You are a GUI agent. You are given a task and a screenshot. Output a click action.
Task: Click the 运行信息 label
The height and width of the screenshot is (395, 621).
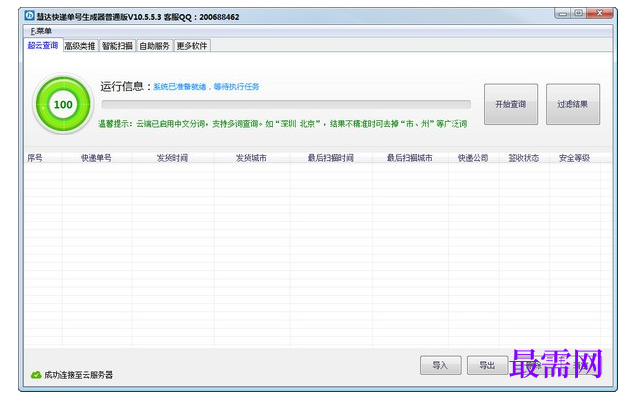tap(125, 86)
